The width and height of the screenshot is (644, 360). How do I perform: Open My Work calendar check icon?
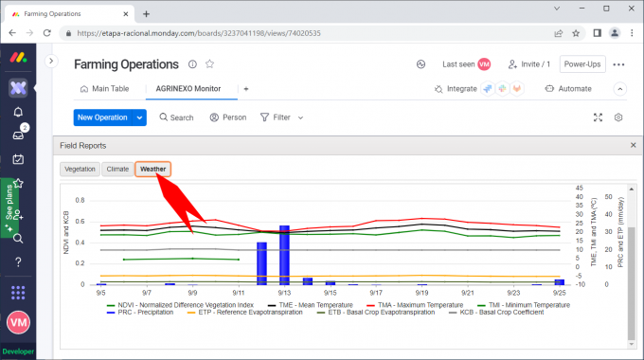18,159
